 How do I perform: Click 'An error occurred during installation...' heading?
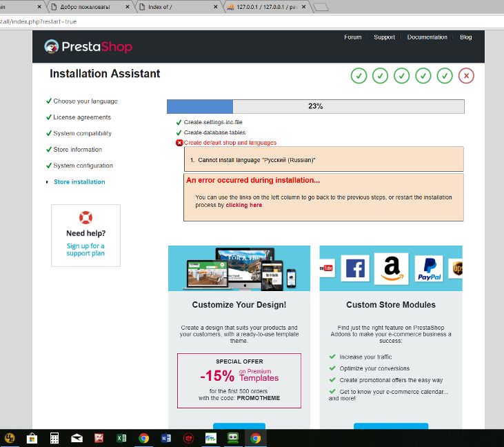253,180
